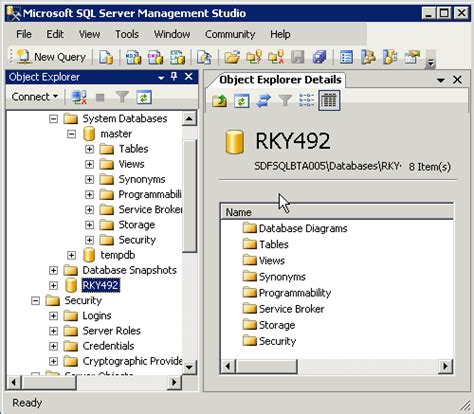
Task: Click the Summary list icon in toolbar
Action: pos(346,57)
